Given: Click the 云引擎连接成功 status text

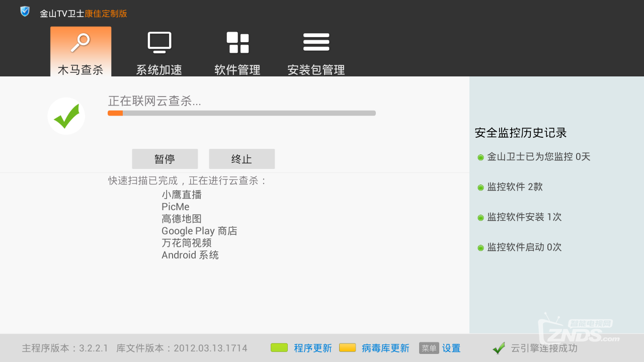Looking at the screenshot, I should (544, 348).
